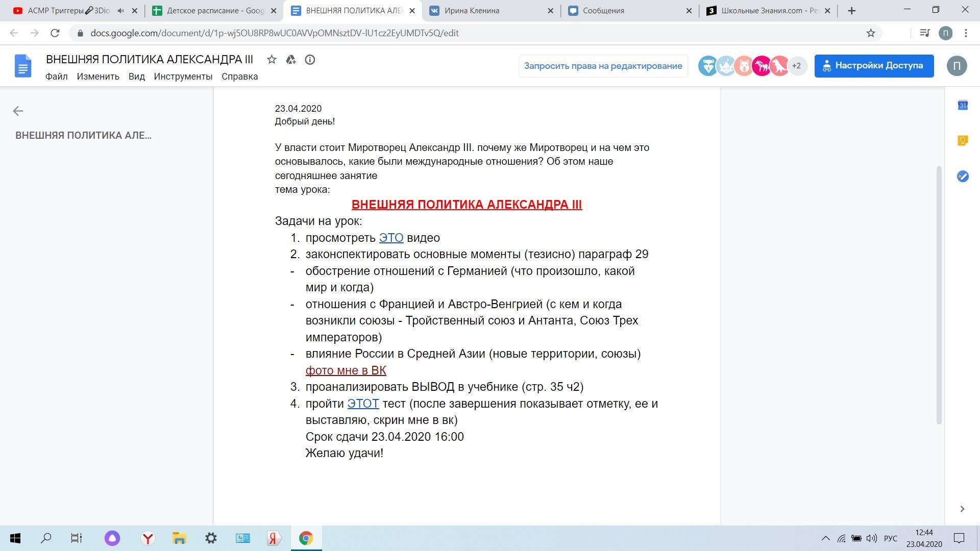This screenshot has height=551, width=980.
Task: Open a new browser tab
Action: (x=851, y=10)
